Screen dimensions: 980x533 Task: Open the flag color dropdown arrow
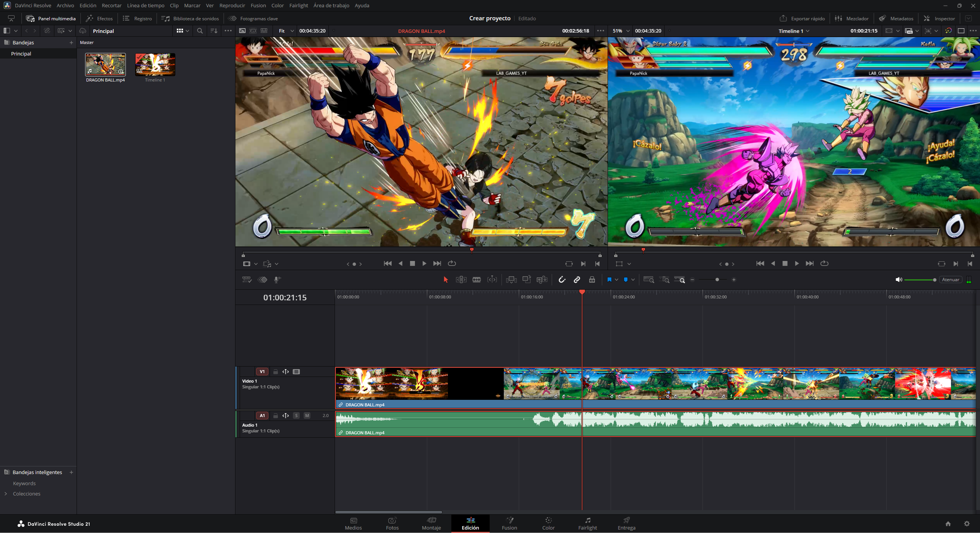617,280
